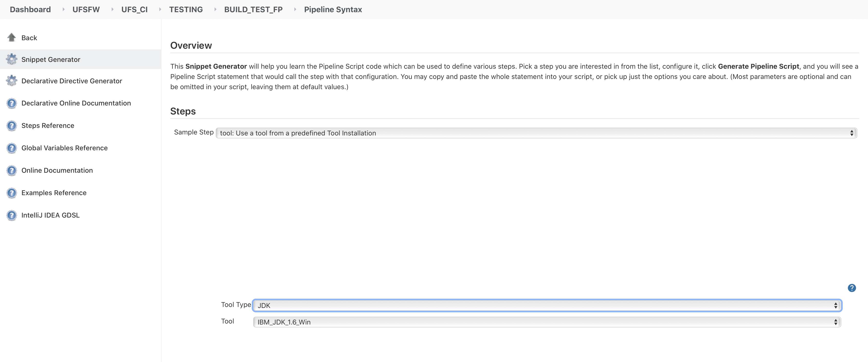Open the UFSFW breadcrumb link
This screenshot has width=868, height=362.
point(86,10)
